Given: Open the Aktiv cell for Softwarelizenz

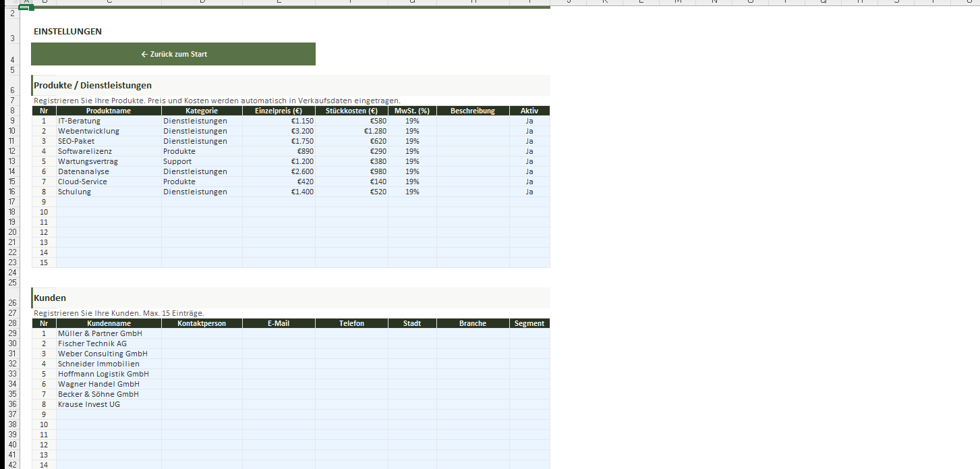Looking at the screenshot, I should tap(529, 151).
